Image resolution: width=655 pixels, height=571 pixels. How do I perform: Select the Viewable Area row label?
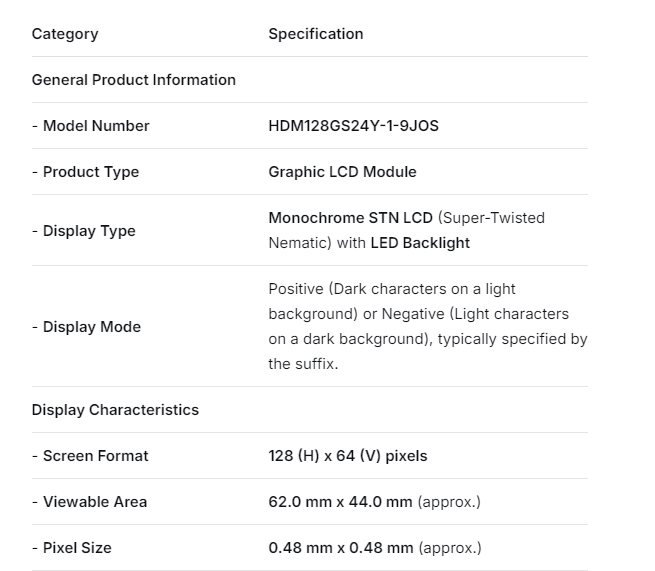click(89, 502)
